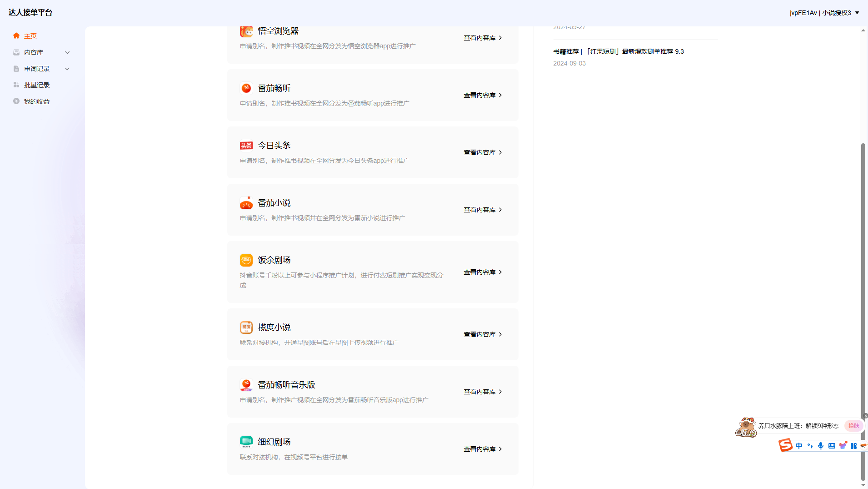The height and width of the screenshot is (489, 868).
Task: Click the 悟空浏览器 app icon
Action: [x=246, y=31]
